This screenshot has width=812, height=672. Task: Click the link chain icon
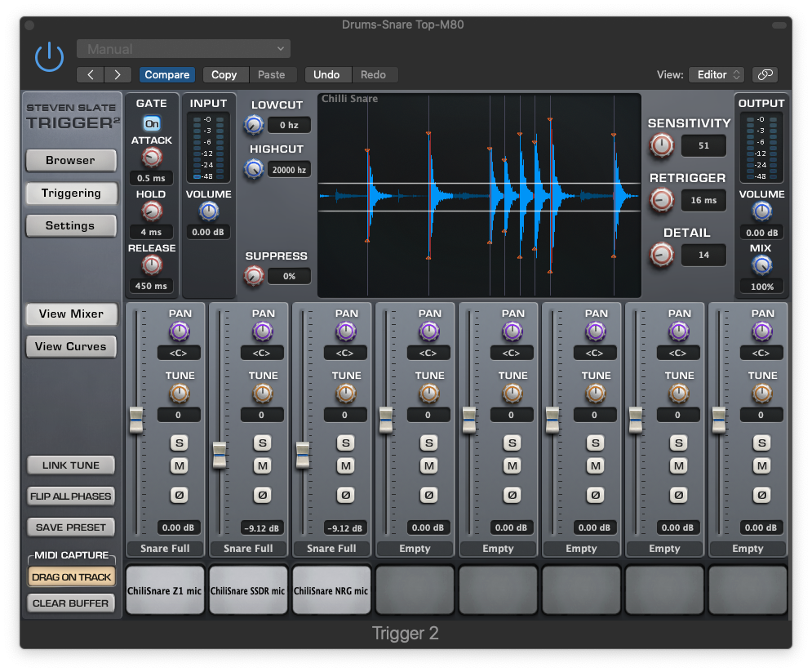tap(765, 74)
